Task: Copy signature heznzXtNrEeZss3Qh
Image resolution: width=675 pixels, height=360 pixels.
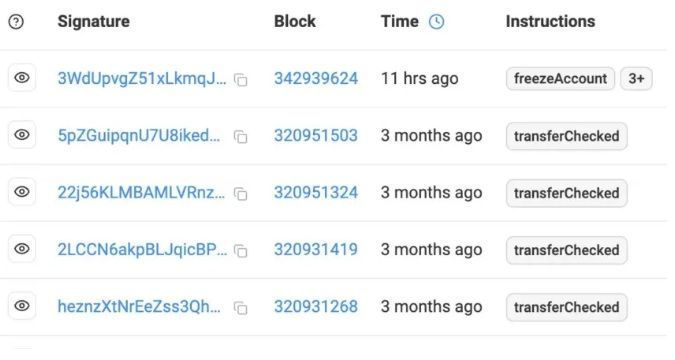Action: [x=241, y=308]
